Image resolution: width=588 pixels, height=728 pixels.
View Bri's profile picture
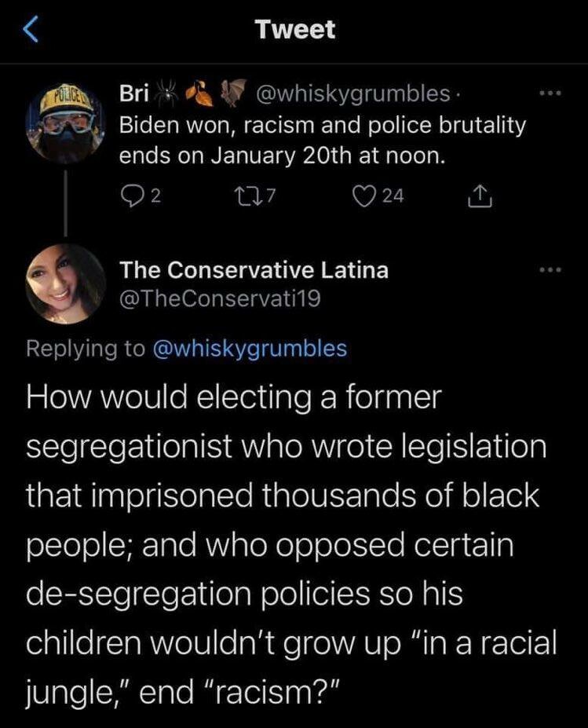click(66, 124)
